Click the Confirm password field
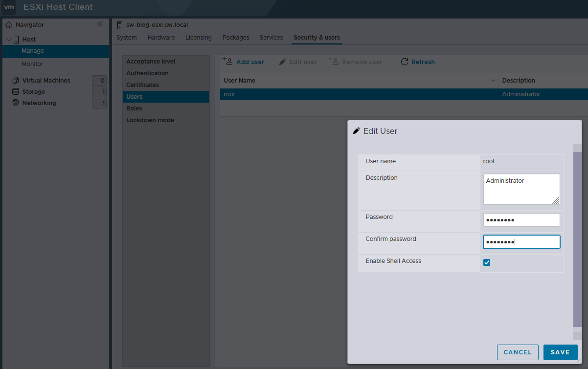This screenshot has width=588, height=369. coord(521,242)
